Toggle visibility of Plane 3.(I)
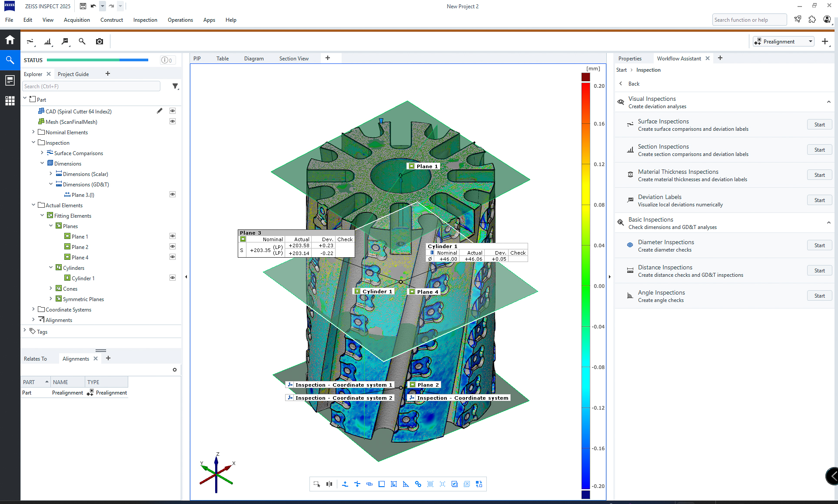This screenshot has height=504, width=838. click(x=173, y=195)
